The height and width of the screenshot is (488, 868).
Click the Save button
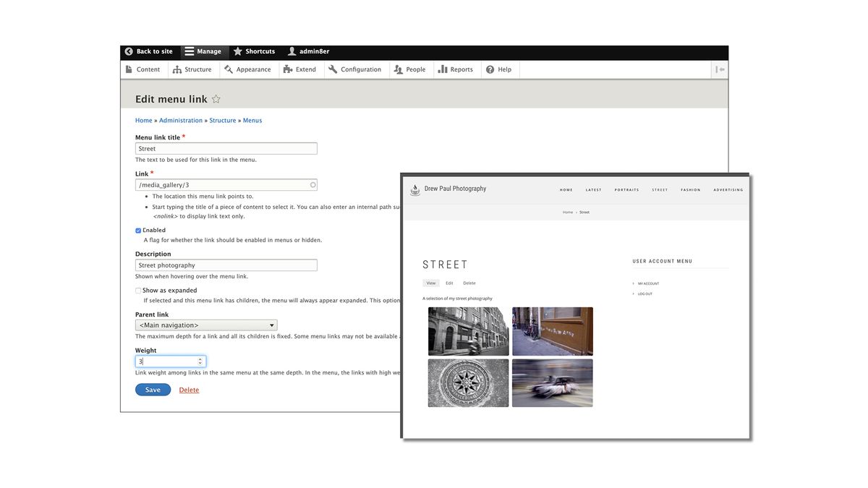click(x=153, y=389)
